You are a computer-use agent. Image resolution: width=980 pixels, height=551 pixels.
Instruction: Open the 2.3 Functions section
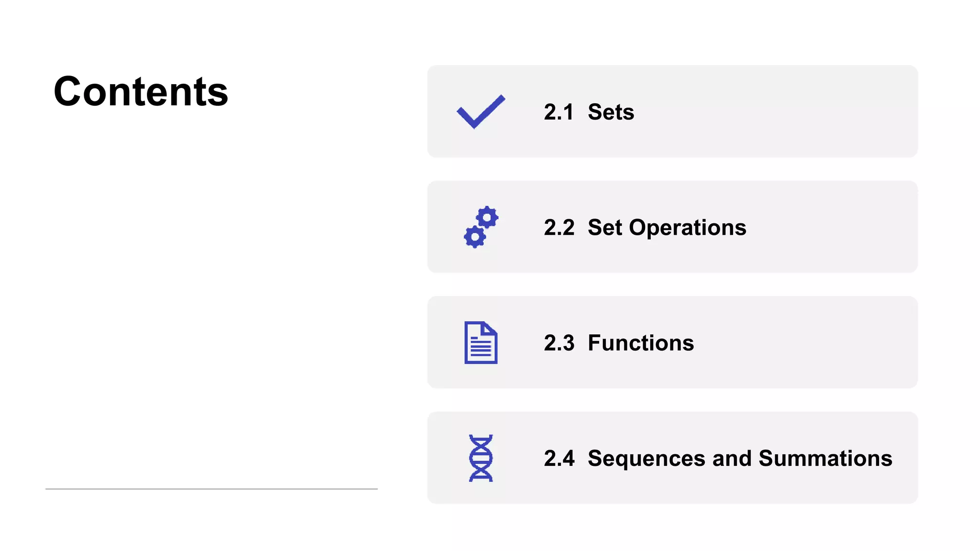(x=619, y=343)
